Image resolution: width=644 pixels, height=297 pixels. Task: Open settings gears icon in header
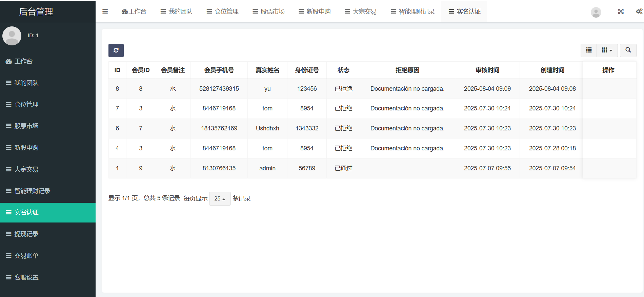click(639, 12)
